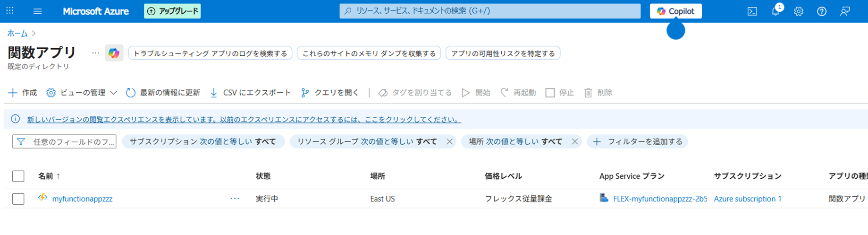868x235 pixels.
Task: Click the resource search box
Action: click(490, 11)
